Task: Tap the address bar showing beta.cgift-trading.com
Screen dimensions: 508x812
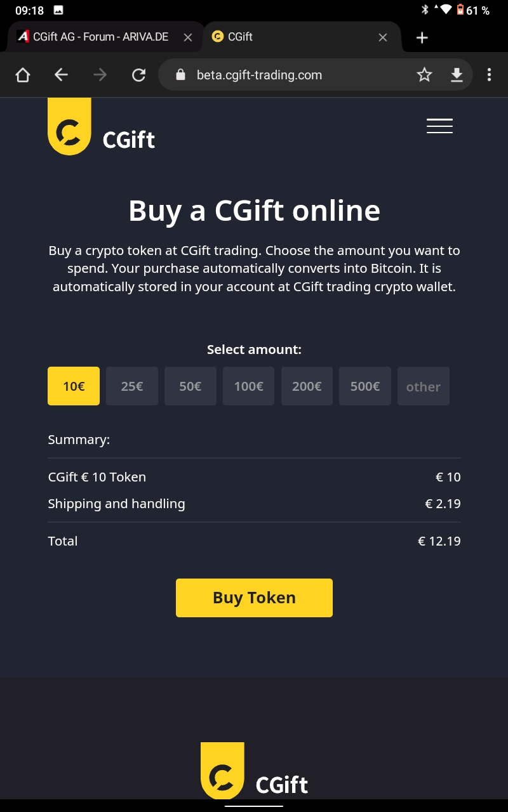Action: [x=286, y=75]
